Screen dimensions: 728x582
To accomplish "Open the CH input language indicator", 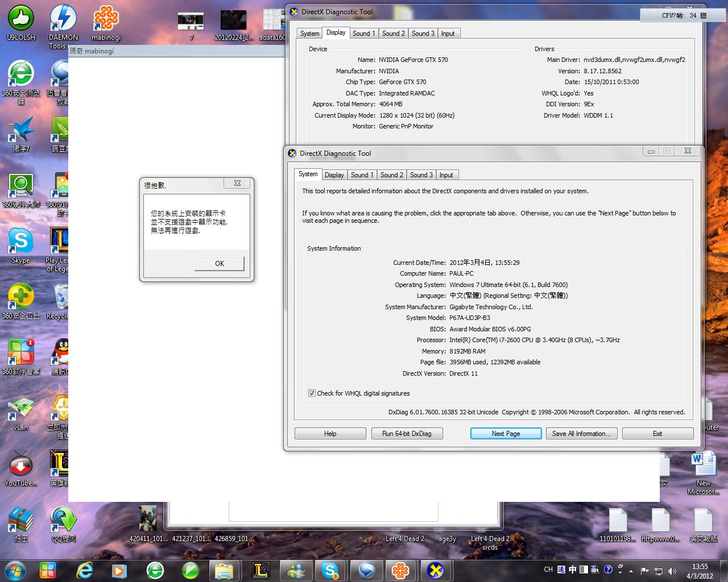I will (x=548, y=569).
